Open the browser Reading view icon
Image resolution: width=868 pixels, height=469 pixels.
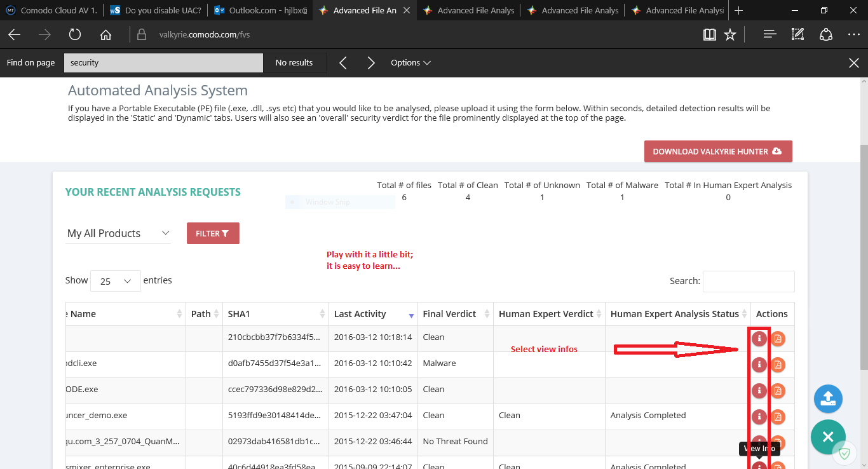pos(710,35)
